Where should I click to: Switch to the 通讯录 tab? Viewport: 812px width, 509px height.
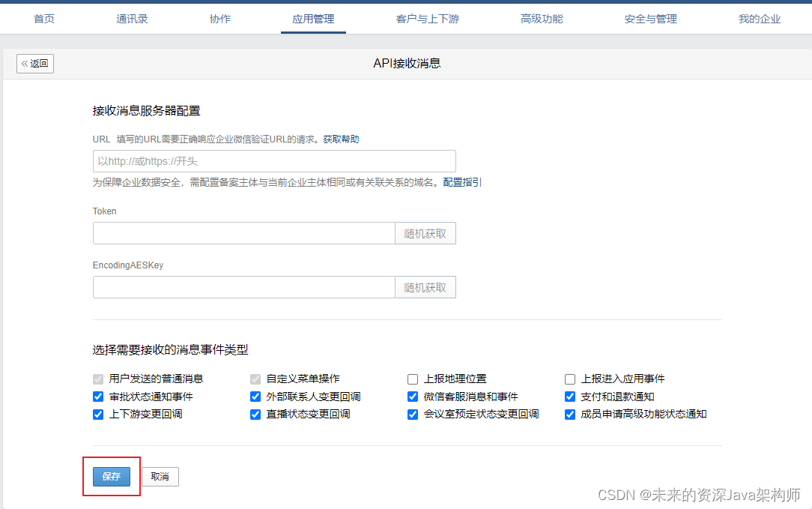point(132,19)
